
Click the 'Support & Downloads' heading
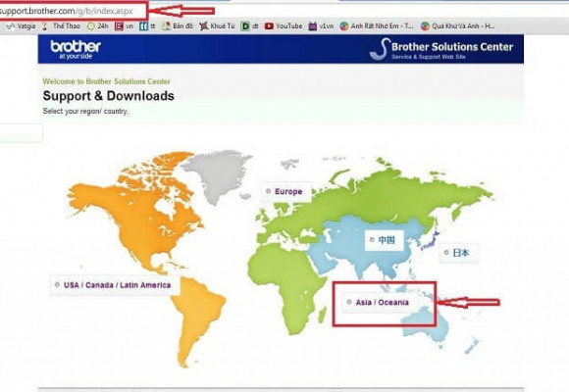[109, 96]
